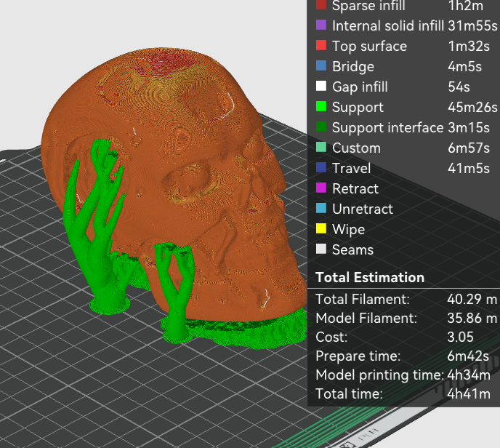Screen dimensions: 500x448
Task: Click the Sparse infill time 1h2m
Action: click(466, 5)
